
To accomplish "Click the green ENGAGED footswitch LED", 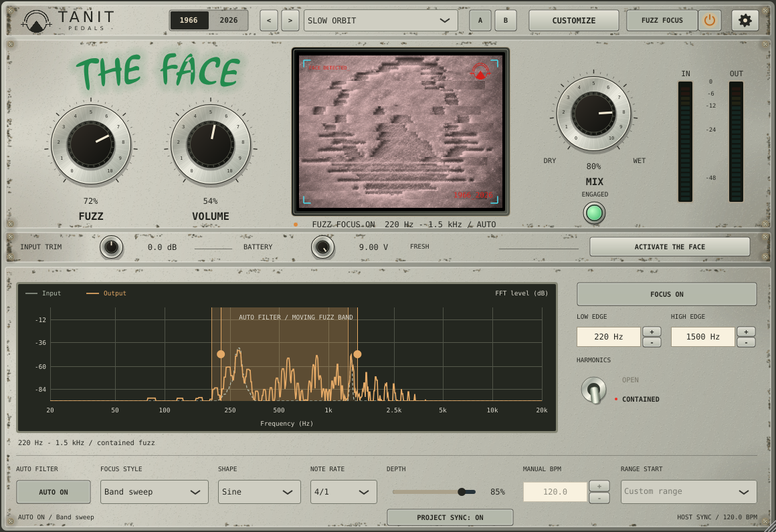I will 594,213.
